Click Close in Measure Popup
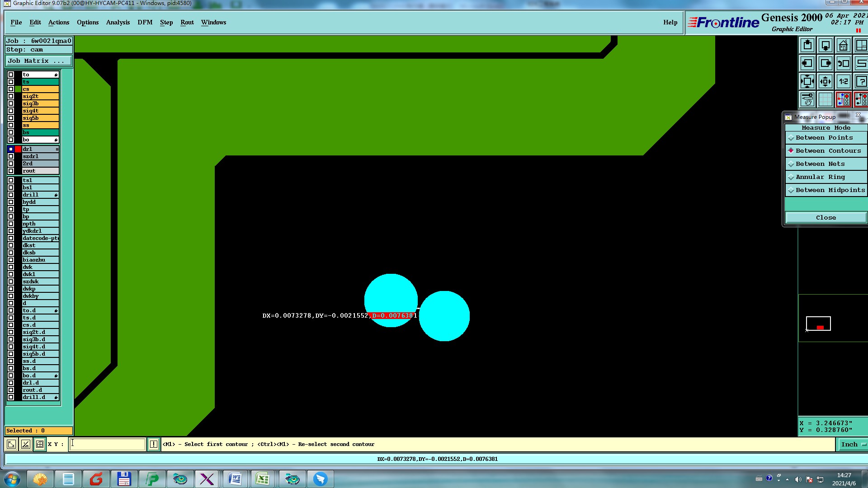Image resolution: width=868 pixels, height=488 pixels. click(826, 218)
